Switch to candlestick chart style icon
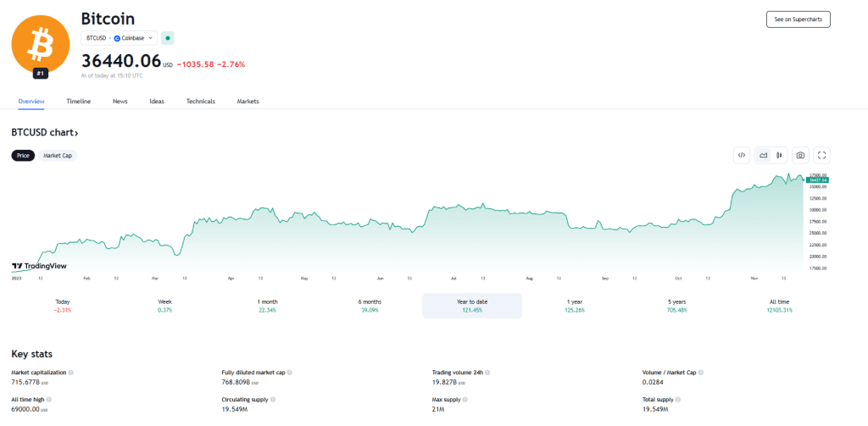The width and height of the screenshot is (868, 426). click(x=778, y=155)
